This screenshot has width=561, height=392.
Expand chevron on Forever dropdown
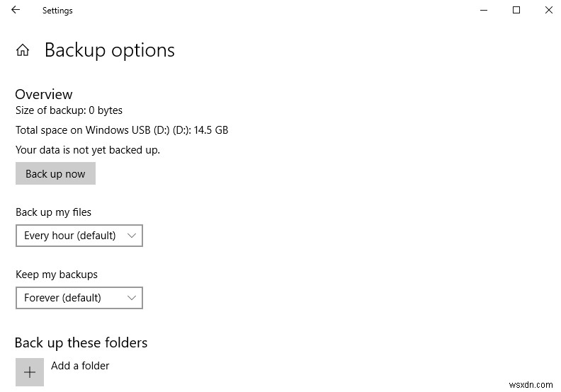coord(132,298)
